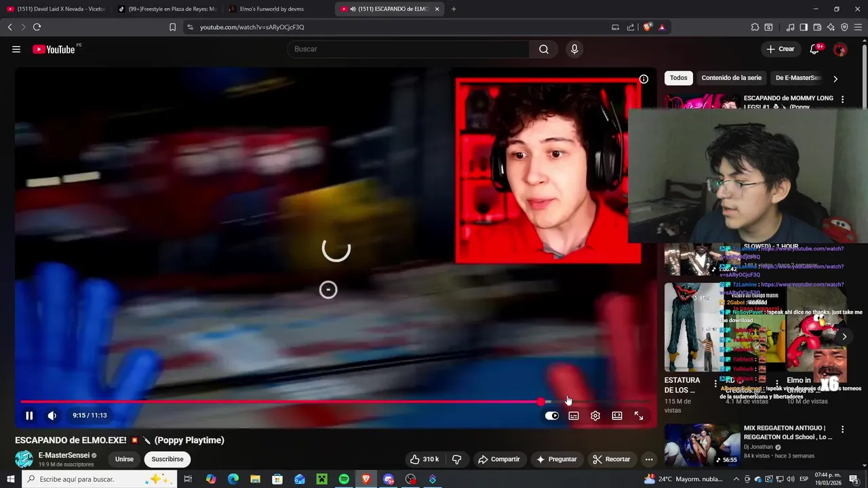
Task: Select Contenido de la serie chip
Action: (x=732, y=78)
